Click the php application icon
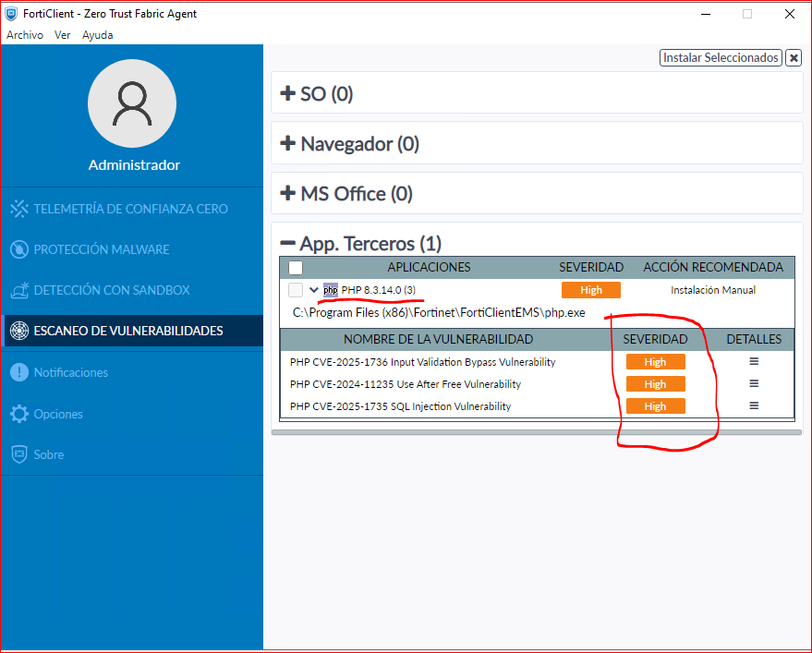 331,290
